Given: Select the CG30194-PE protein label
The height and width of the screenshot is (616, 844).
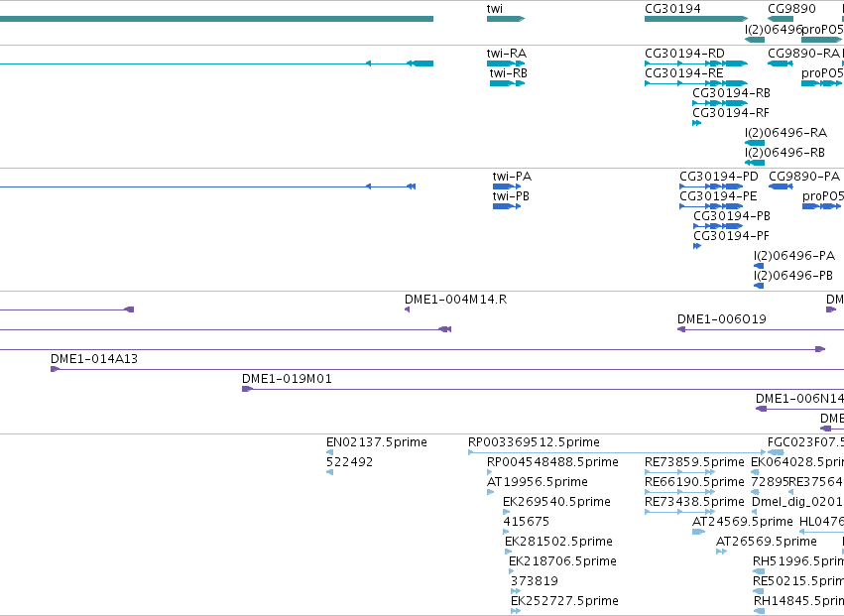Looking at the screenshot, I should 718,196.
